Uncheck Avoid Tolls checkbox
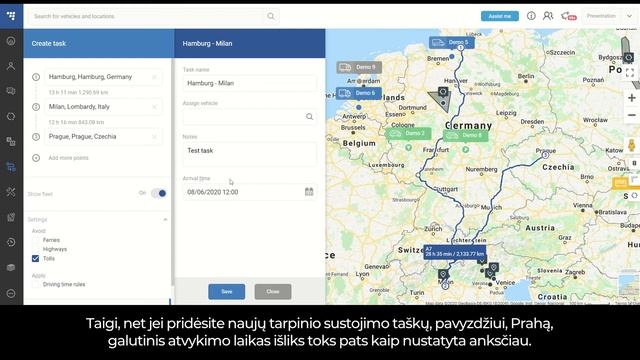640x360 pixels. point(36,258)
